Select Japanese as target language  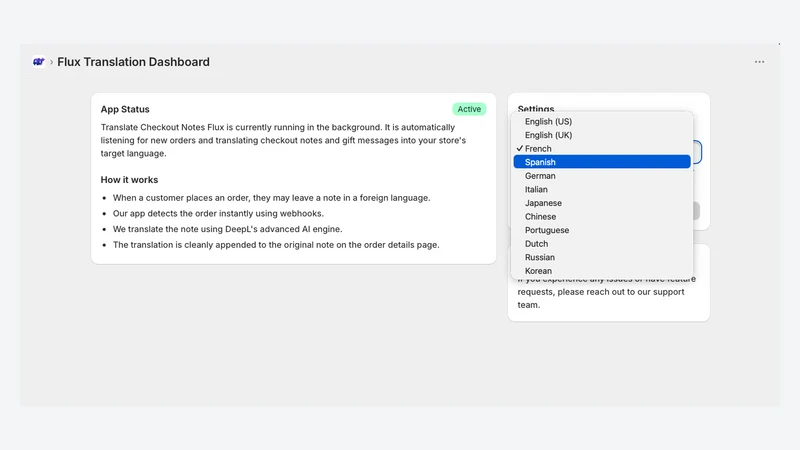click(x=602, y=203)
